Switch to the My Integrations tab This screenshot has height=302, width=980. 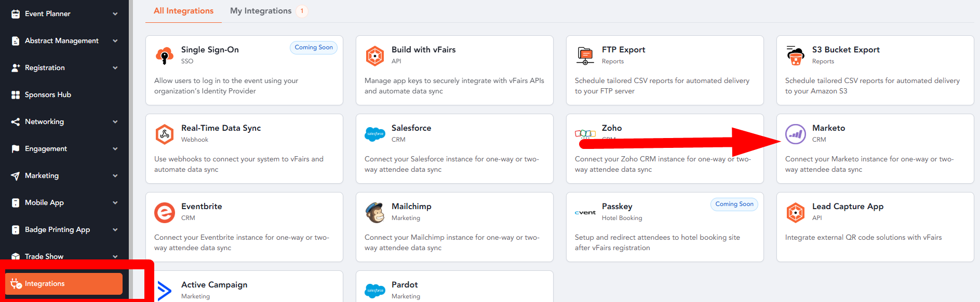coord(261,11)
